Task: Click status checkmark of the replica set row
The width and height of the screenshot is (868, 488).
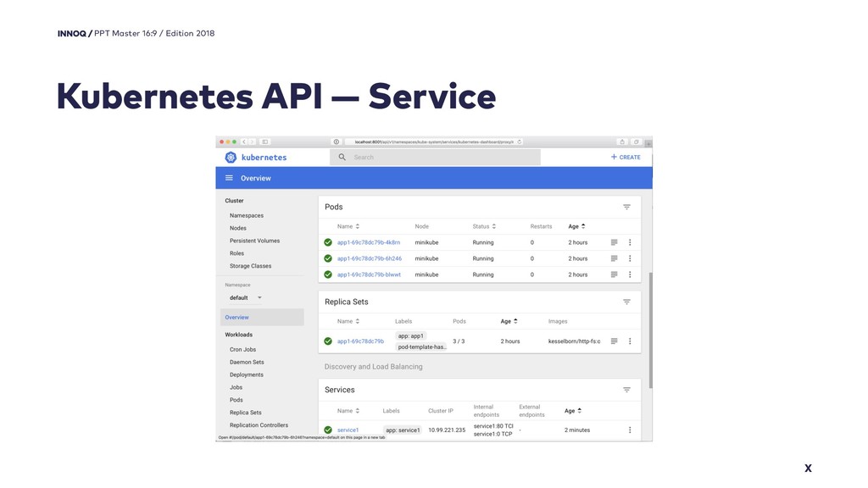Action: [328, 341]
